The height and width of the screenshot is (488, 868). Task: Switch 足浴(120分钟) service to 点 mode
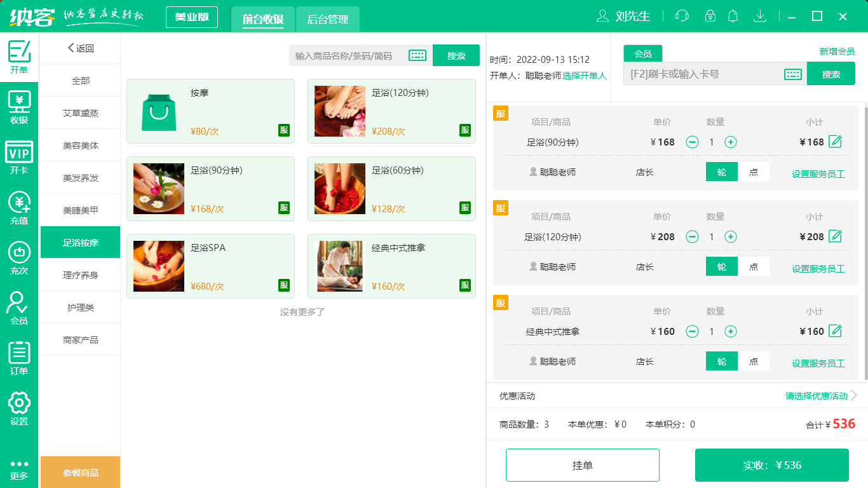point(754,266)
